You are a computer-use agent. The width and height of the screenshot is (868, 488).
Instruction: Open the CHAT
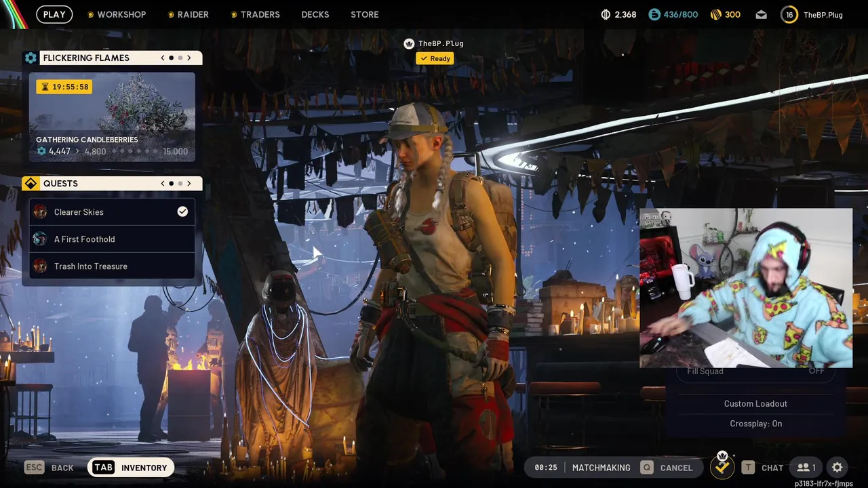coord(772,468)
